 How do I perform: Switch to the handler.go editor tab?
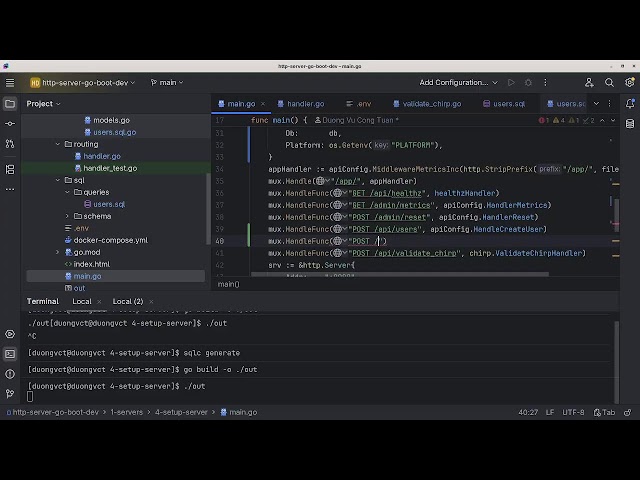tap(305, 103)
